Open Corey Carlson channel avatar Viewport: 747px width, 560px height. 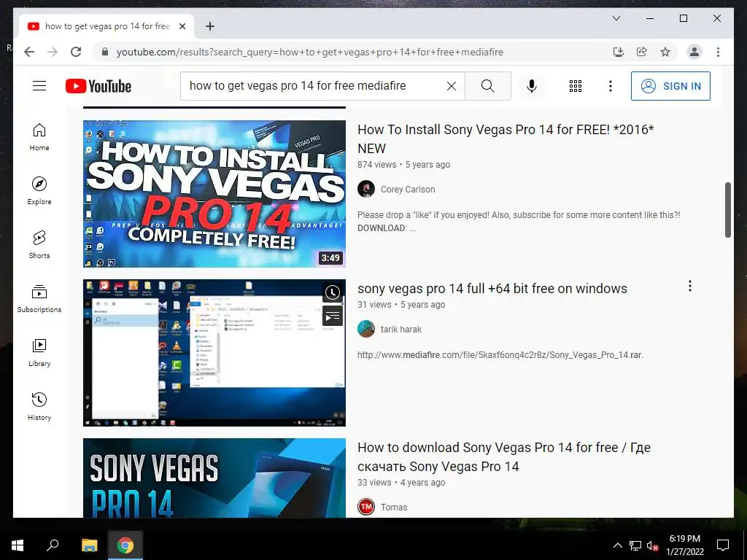366,189
